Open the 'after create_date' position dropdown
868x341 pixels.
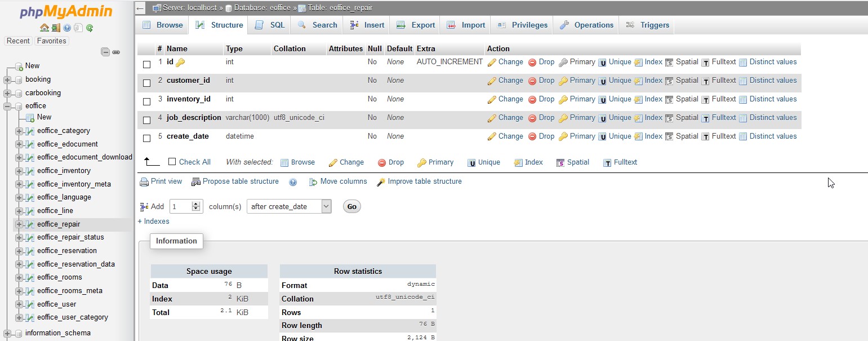pos(289,206)
